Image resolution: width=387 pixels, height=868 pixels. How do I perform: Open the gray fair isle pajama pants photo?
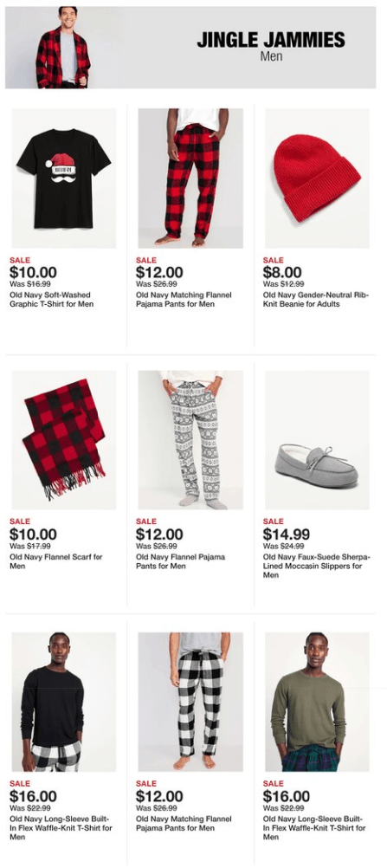(x=190, y=440)
